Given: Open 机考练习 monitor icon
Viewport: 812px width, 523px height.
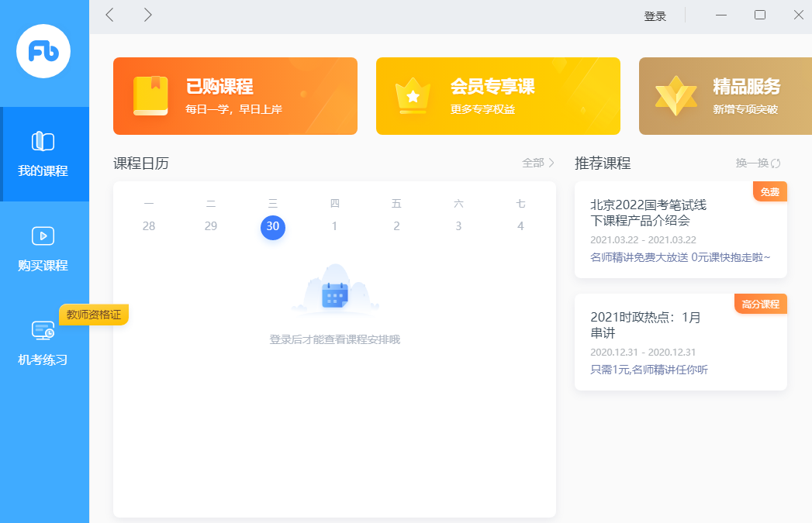Looking at the screenshot, I should (x=43, y=331).
